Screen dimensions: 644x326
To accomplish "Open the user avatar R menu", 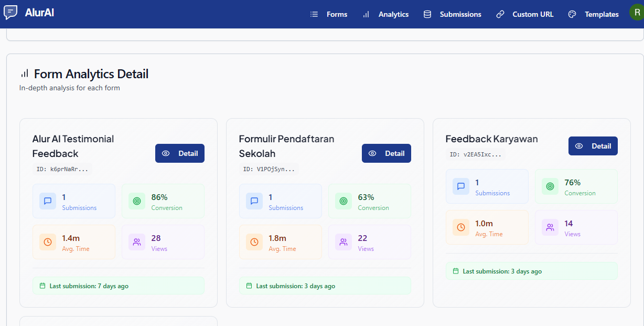I will click(636, 13).
